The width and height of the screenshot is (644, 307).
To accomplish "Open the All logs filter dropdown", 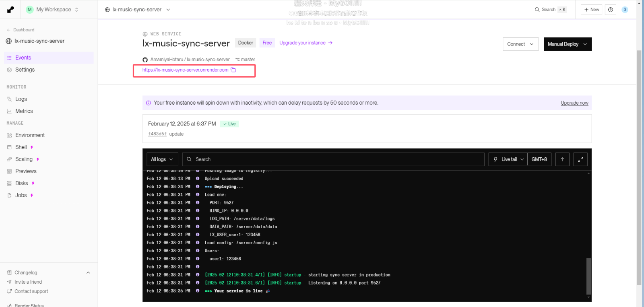I will [x=162, y=159].
